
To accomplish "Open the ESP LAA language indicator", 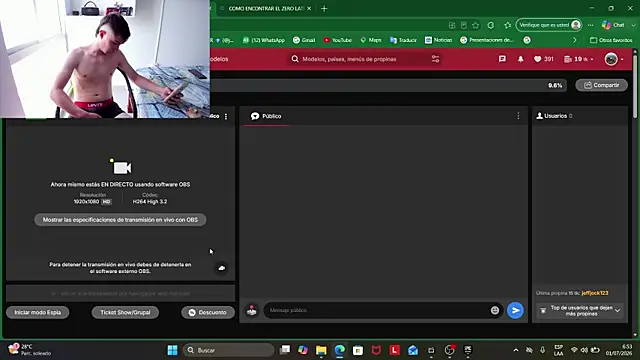I will [x=558, y=350].
